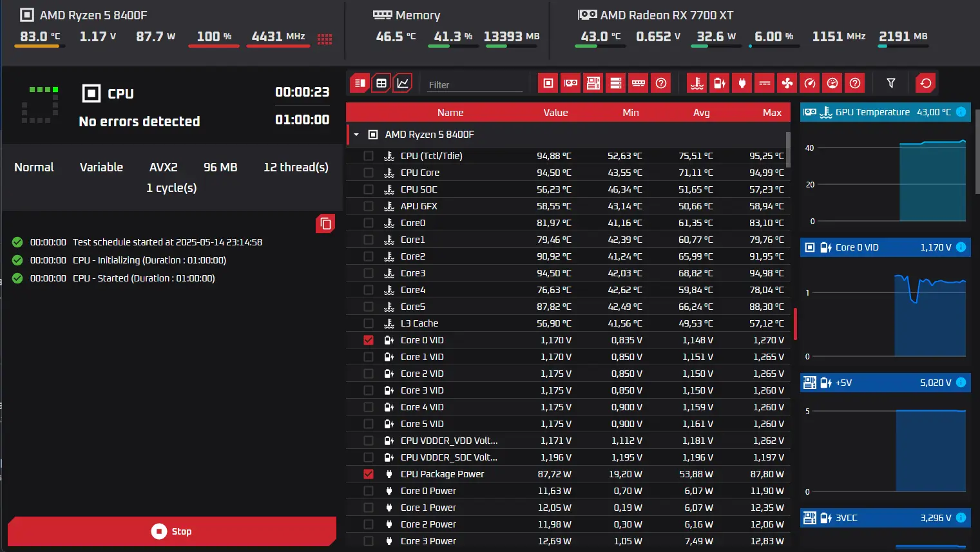Select the CPU VDDCR_VDD Voltage row

pyautogui.click(x=568, y=441)
